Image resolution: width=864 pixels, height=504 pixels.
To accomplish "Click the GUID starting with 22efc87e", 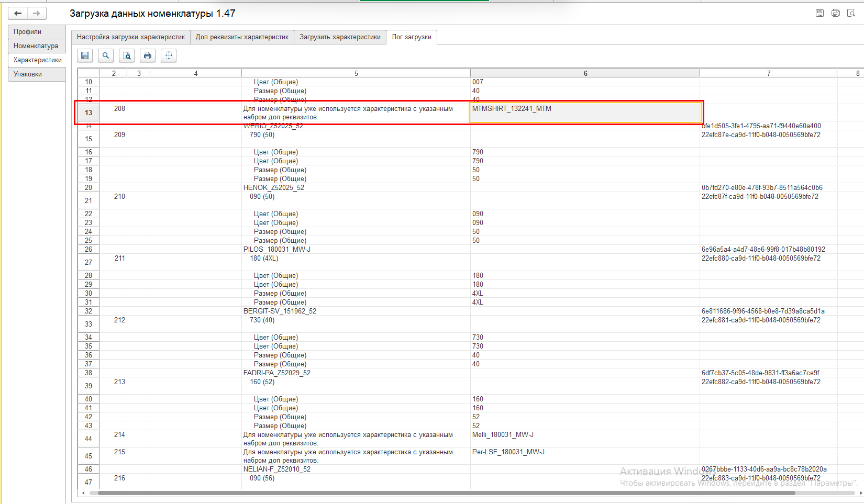I will [x=761, y=135].
